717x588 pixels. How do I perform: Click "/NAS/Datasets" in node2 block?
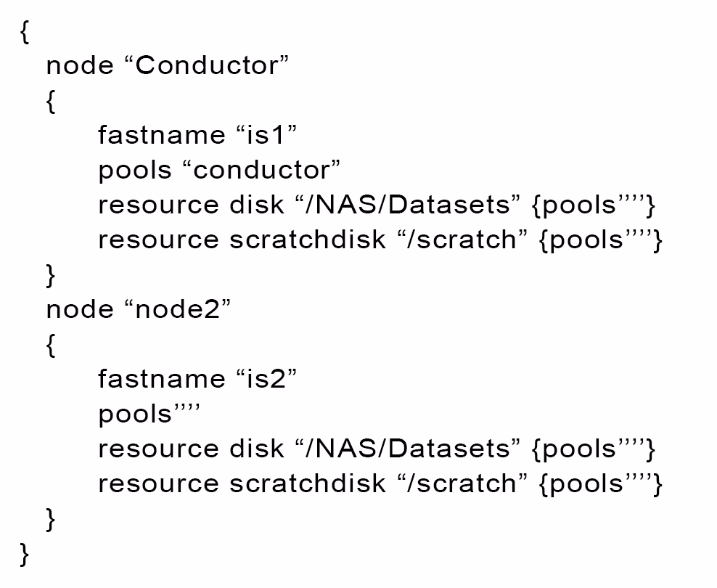click(x=408, y=448)
